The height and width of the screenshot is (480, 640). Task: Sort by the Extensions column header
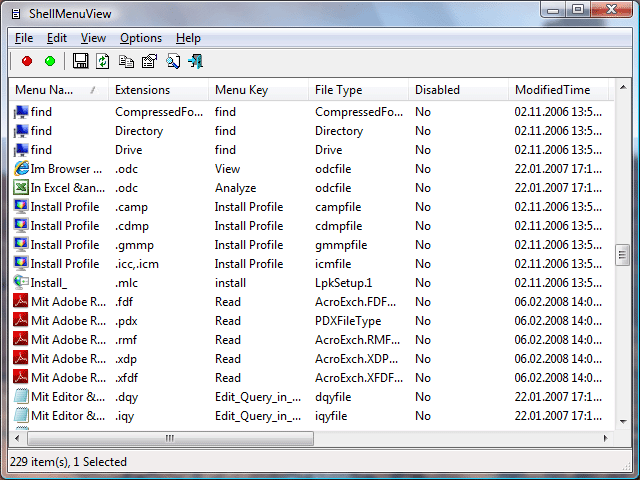pyautogui.click(x=158, y=90)
